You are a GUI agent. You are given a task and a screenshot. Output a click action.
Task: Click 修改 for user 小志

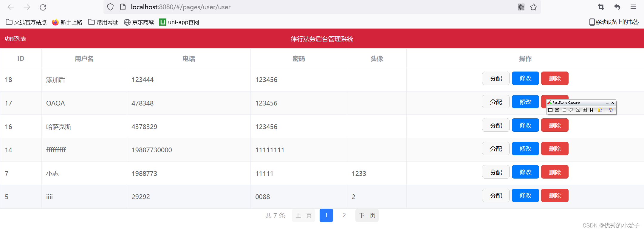525,172
